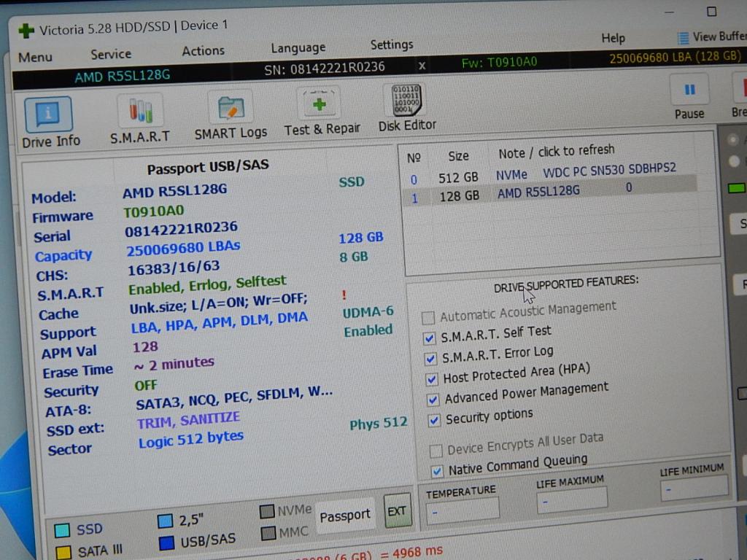Click Fw: T0910A0 in header bar
Screen dimensions: 747x560
(499, 62)
